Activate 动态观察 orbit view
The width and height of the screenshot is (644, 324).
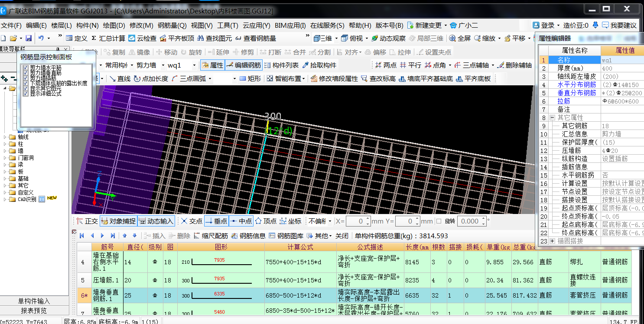[x=389, y=38]
